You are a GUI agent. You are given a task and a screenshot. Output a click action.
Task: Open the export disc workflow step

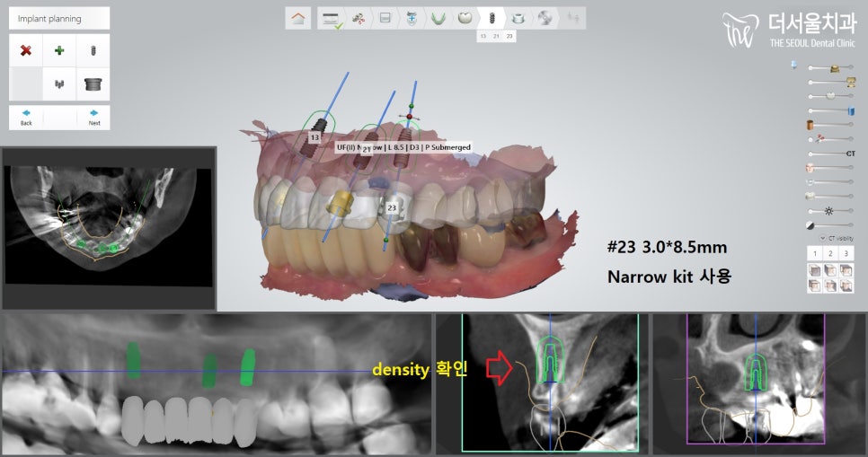click(x=545, y=18)
